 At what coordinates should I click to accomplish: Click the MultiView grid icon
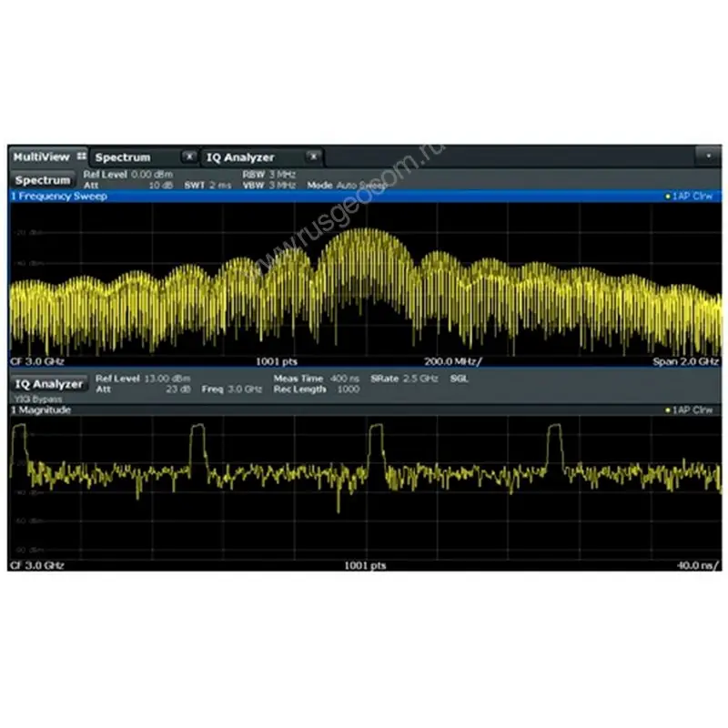click(x=82, y=157)
